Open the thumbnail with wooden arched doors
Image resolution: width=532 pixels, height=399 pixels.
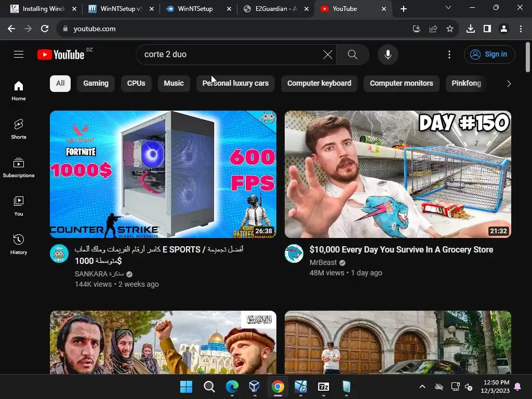click(x=398, y=342)
